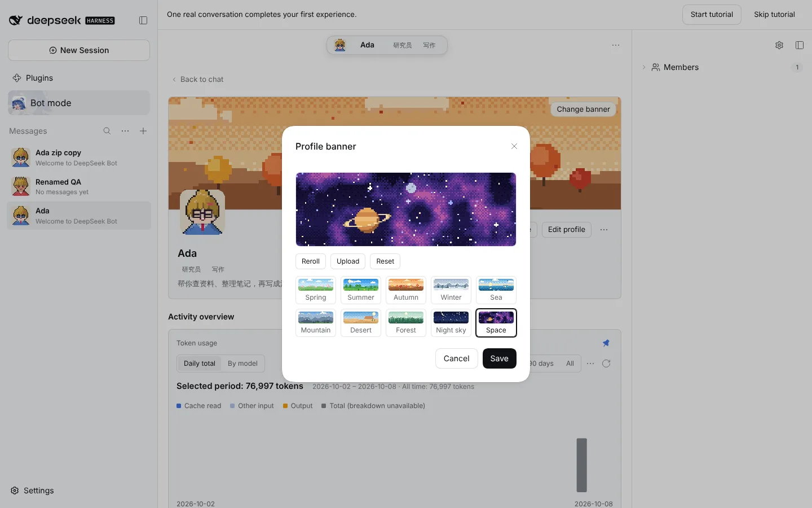Open profile more options beside Edit profile
The height and width of the screenshot is (508, 812).
click(604, 230)
